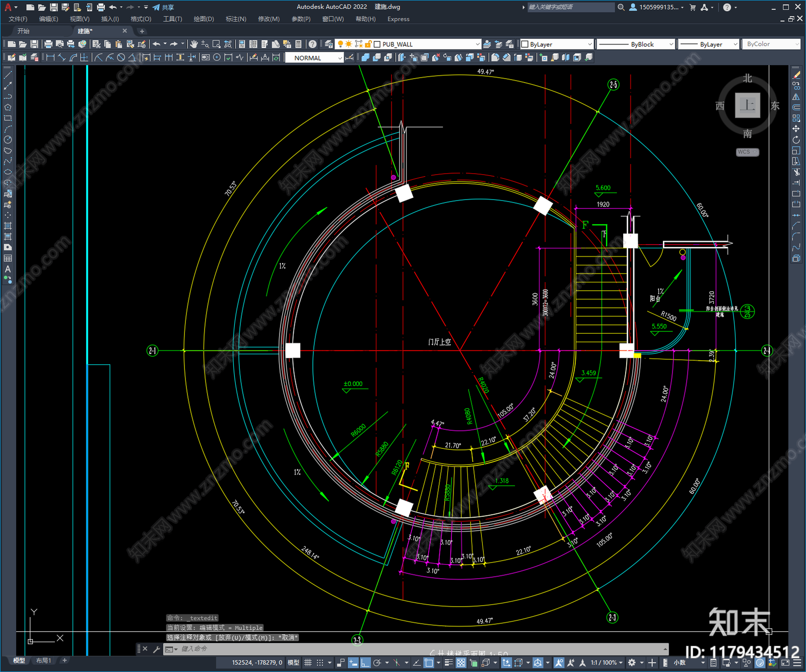The height and width of the screenshot is (672, 806).
Task: Toggle snap mode dots in status bar
Action: click(320, 663)
